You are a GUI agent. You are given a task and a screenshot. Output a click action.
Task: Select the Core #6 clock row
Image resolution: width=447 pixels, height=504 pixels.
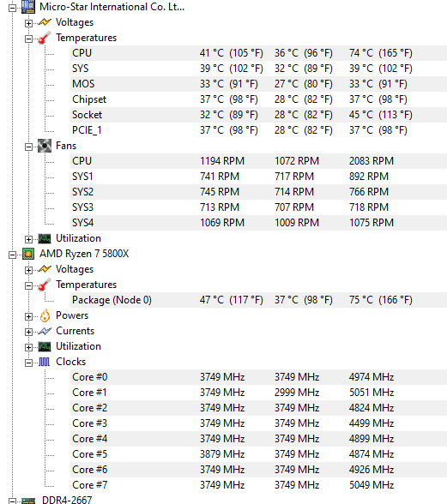[258, 470]
